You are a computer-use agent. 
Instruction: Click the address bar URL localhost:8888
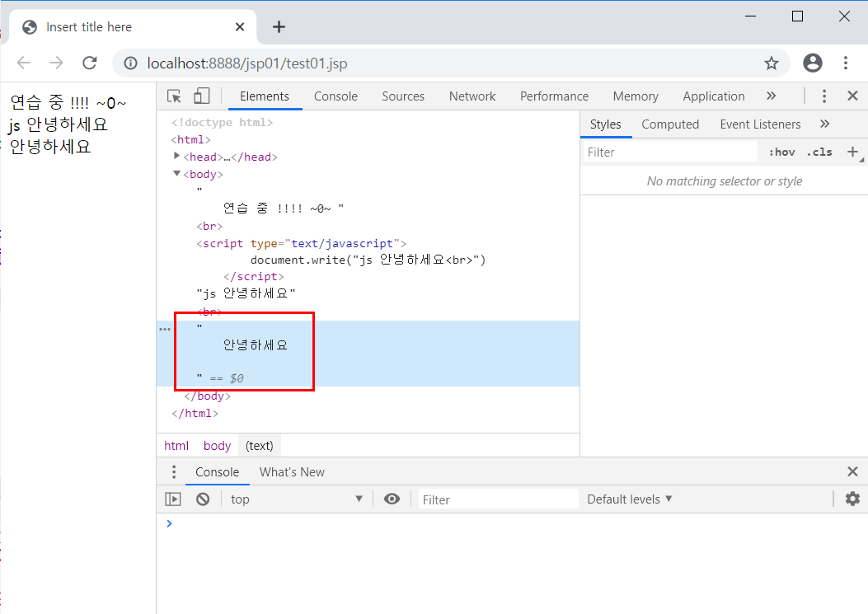click(x=247, y=63)
